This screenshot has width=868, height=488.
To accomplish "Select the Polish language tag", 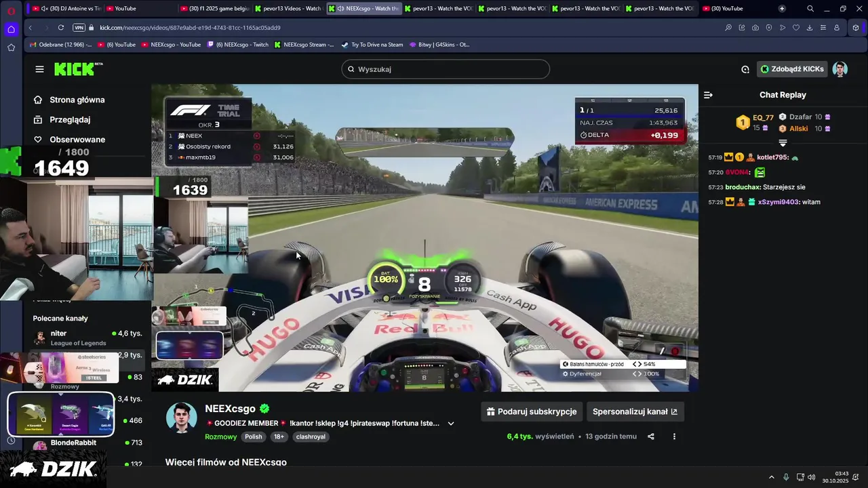I will (x=254, y=436).
